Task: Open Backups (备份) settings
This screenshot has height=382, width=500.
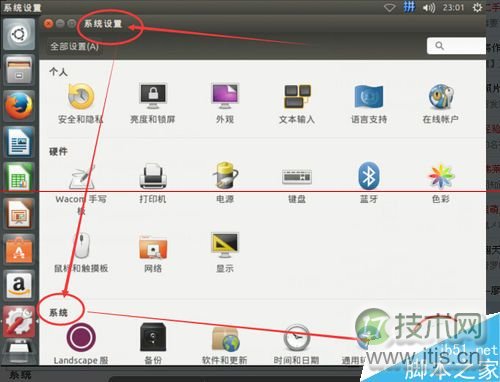Action: [153, 343]
